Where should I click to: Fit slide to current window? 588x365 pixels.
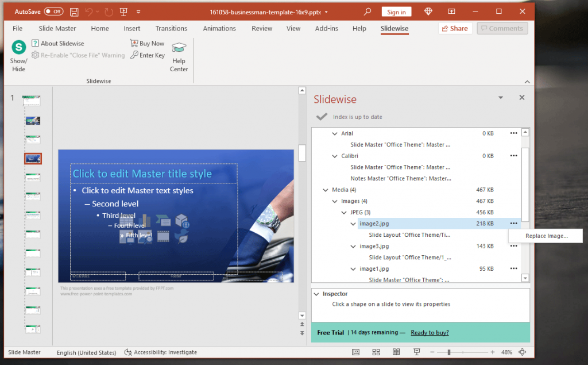click(x=522, y=352)
